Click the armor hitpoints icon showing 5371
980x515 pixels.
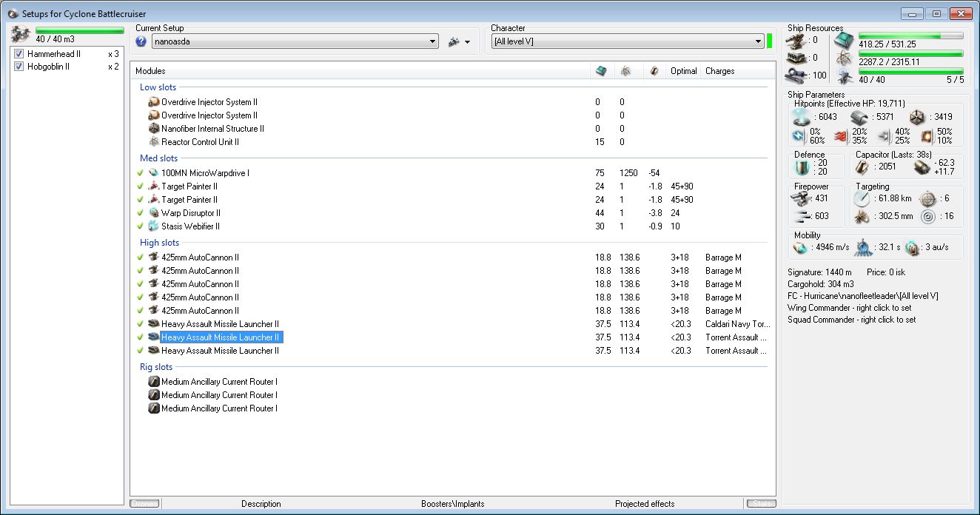859,117
